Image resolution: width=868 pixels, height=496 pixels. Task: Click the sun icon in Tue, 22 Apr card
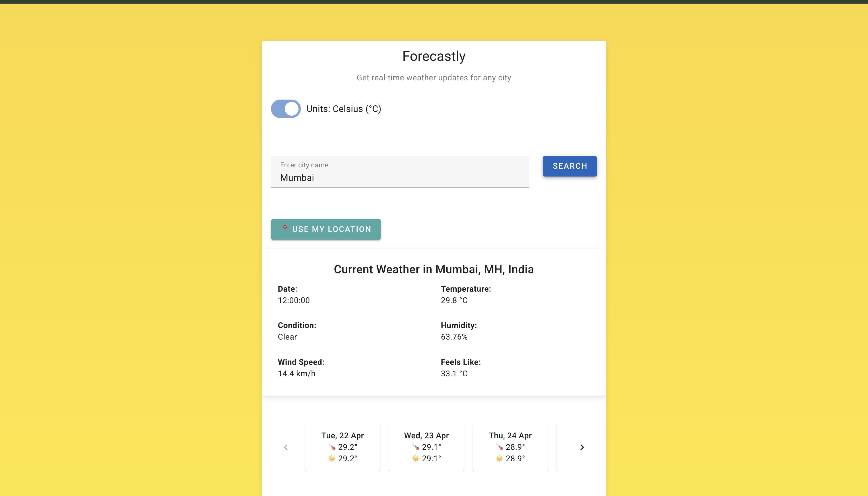332,458
